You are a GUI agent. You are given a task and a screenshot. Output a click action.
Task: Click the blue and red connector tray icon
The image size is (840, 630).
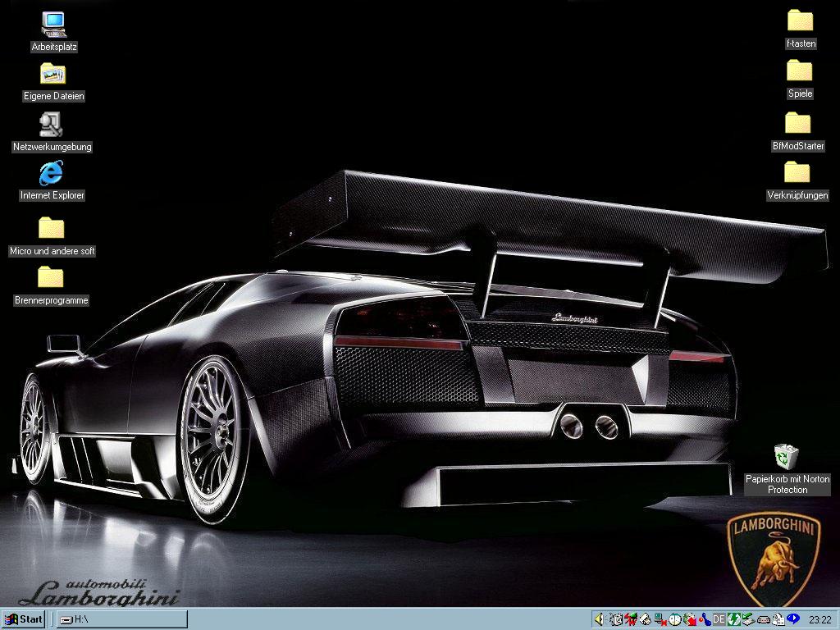705,619
